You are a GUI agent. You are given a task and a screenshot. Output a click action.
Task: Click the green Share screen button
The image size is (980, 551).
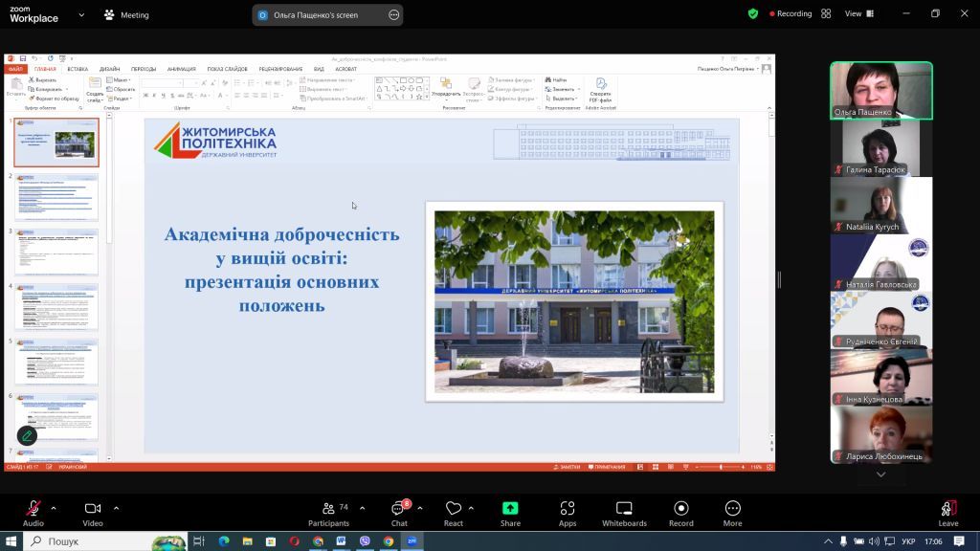coord(510,514)
